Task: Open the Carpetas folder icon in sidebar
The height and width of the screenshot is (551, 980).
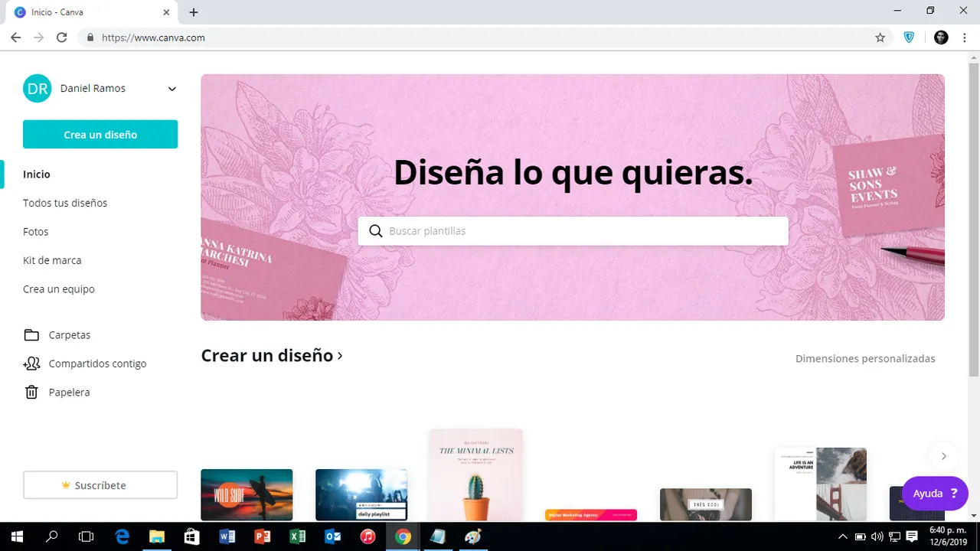Action: 31,334
